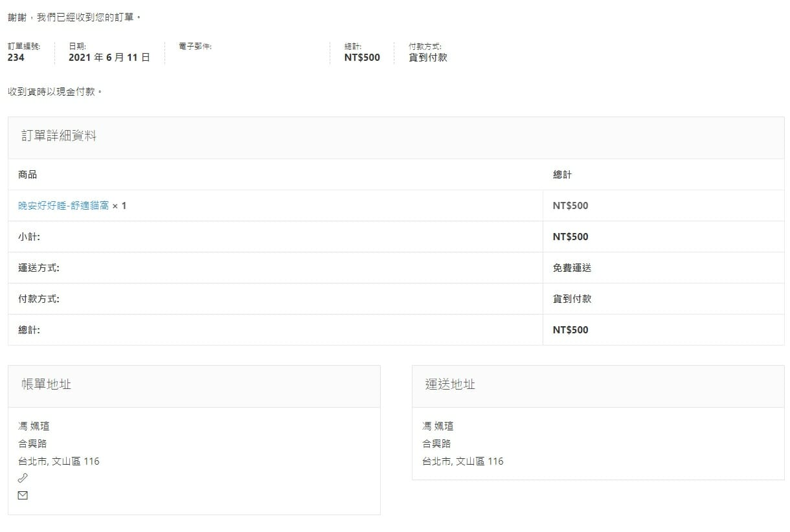The image size is (790, 532).
Task: Click the phone icon in billing address
Action: [x=23, y=478]
